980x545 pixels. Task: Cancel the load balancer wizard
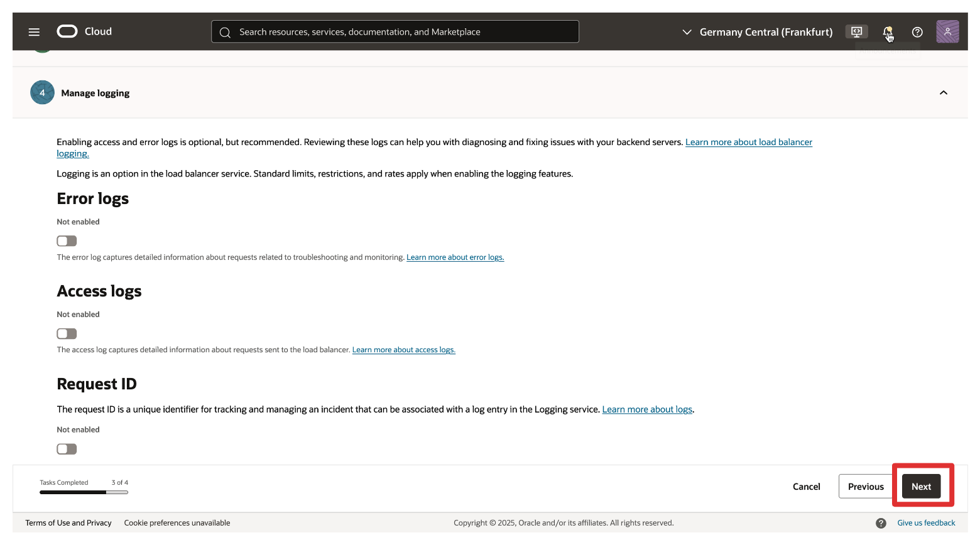(806, 487)
